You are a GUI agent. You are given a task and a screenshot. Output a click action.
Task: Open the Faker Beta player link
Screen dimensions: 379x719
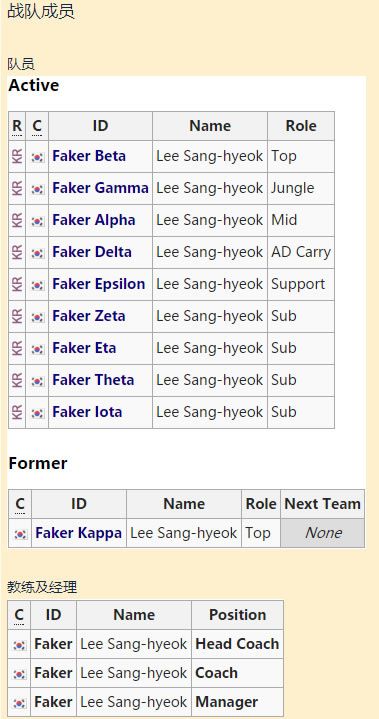pyautogui.click(x=89, y=156)
